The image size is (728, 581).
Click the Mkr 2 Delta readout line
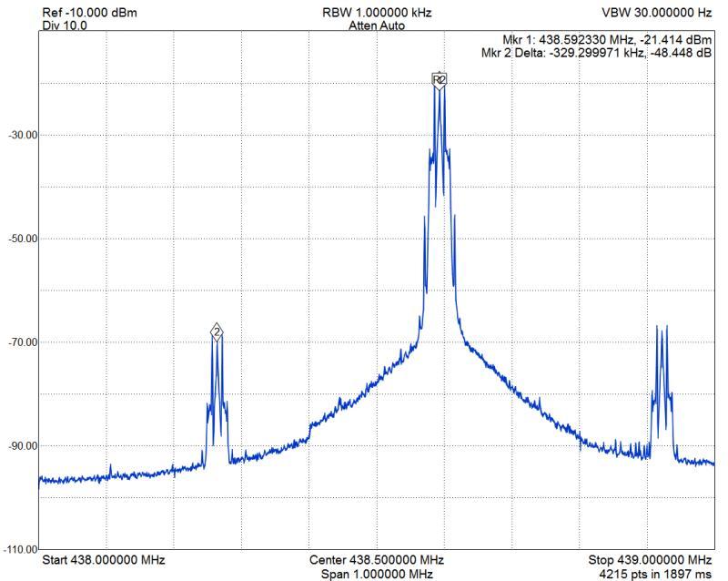coord(596,54)
